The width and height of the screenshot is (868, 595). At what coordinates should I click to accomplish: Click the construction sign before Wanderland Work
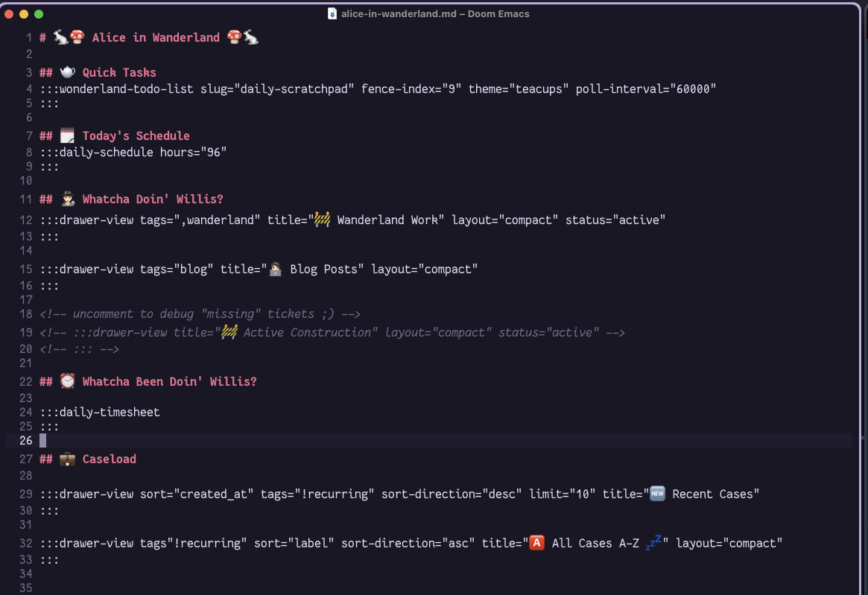[x=322, y=220]
